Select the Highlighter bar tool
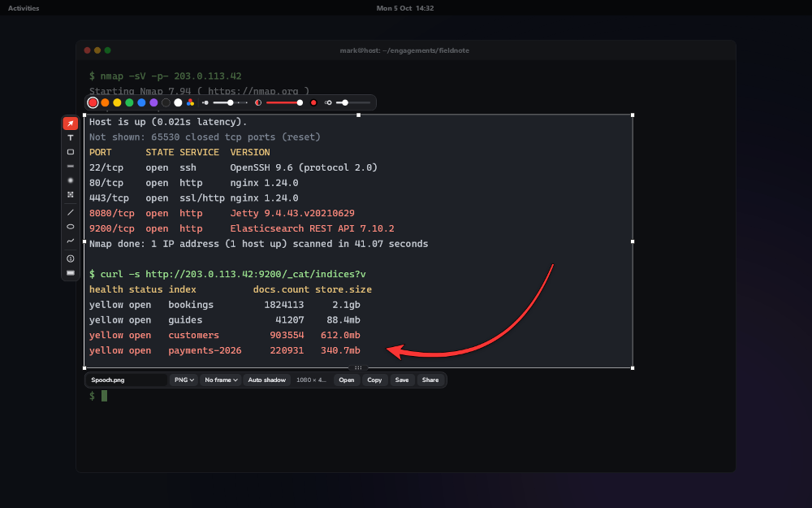Screen dimensions: 812x508 click(71, 167)
